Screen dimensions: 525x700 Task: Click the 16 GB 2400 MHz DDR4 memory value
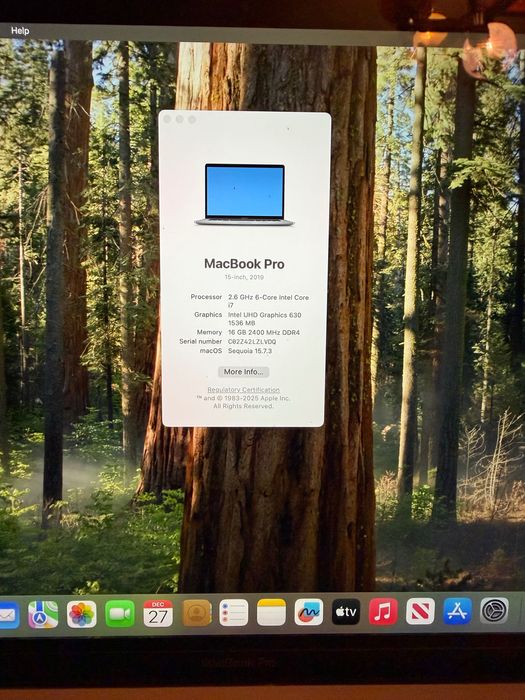point(264,333)
